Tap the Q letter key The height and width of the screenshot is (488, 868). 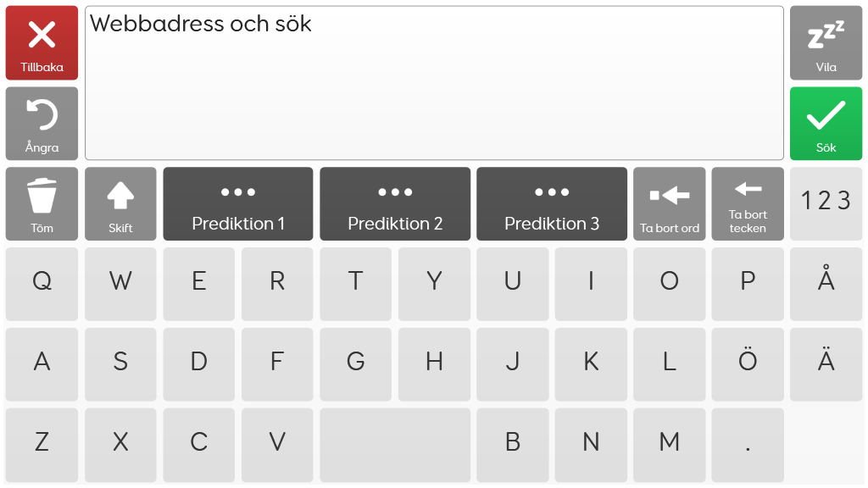42,284
